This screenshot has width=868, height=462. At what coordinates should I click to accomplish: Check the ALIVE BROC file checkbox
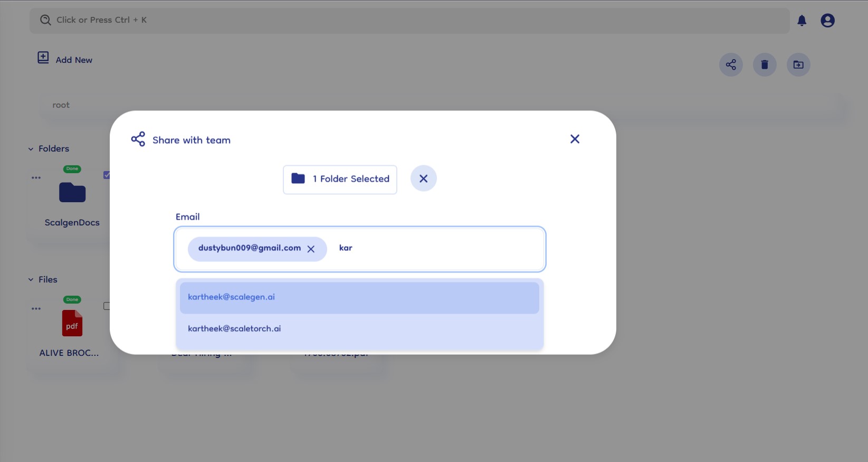point(107,306)
